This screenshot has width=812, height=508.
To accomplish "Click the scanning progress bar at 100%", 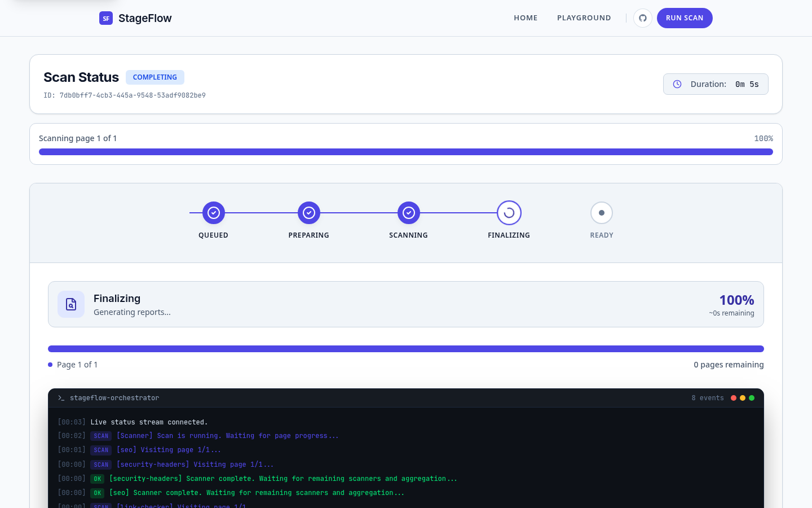I will [406, 152].
